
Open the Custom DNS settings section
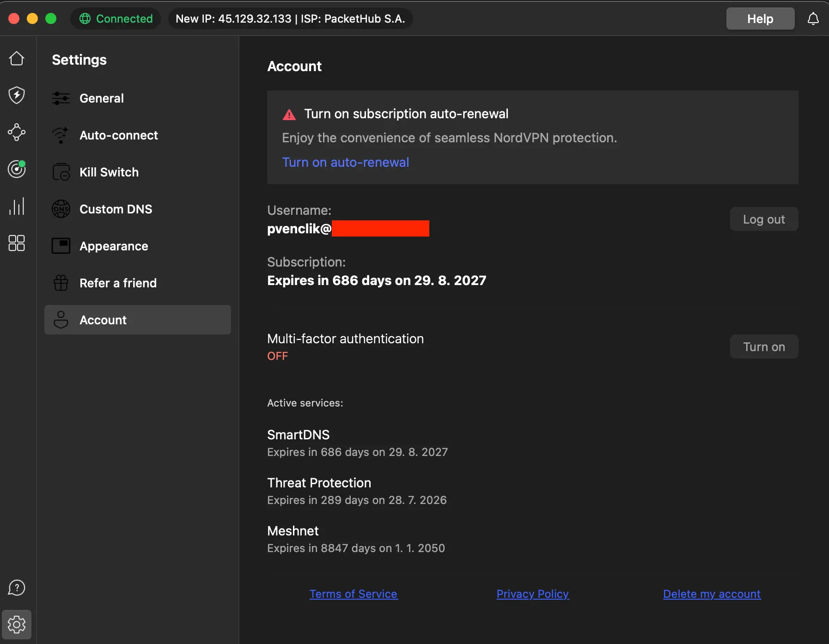click(x=116, y=209)
